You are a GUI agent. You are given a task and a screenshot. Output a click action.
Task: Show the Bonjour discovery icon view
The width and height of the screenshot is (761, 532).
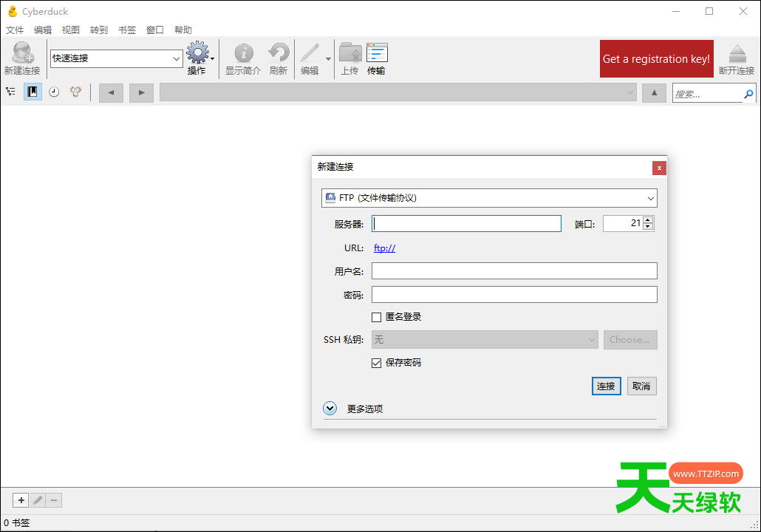coord(75,92)
